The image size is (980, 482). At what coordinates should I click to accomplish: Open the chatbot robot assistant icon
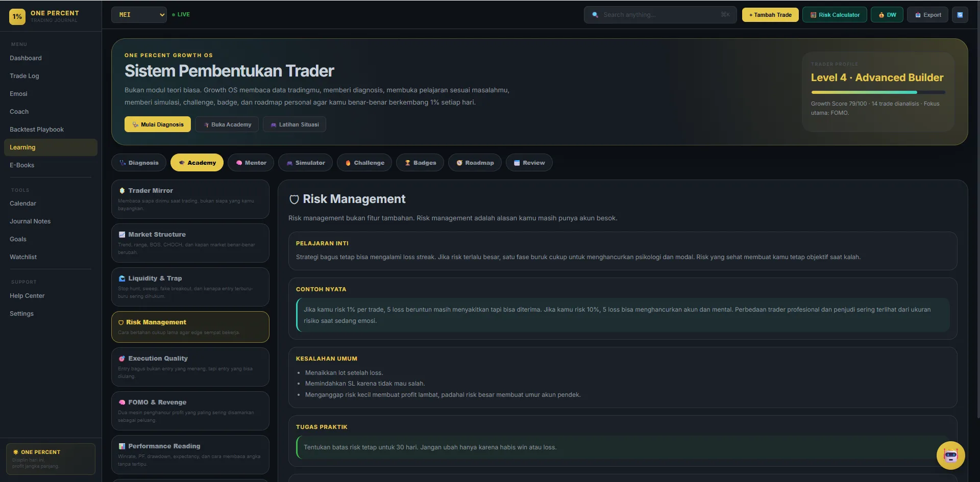pos(950,455)
